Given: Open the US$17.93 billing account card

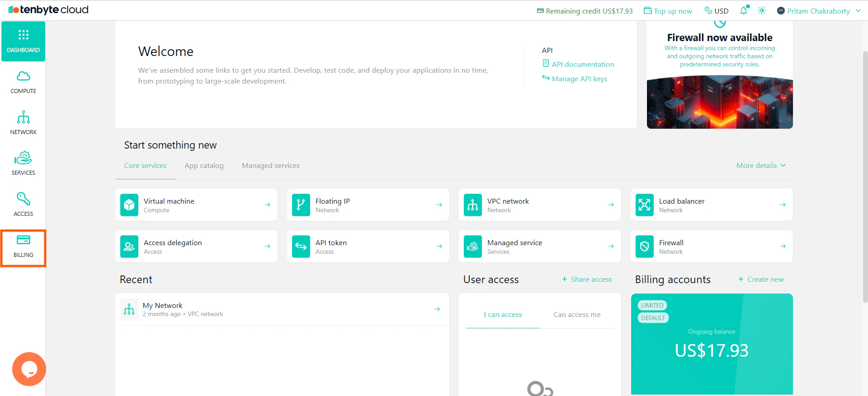Looking at the screenshot, I should pos(712,344).
